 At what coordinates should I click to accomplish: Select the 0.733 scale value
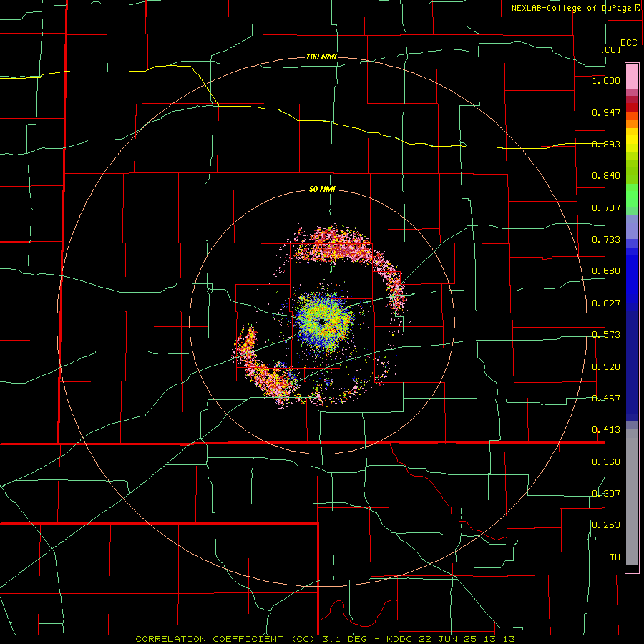point(606,240)
